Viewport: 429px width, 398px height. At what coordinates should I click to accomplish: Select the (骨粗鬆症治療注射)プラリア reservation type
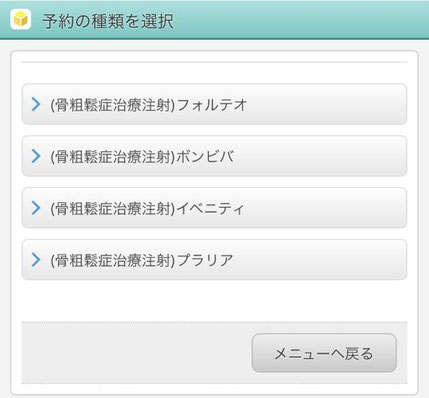214,260
